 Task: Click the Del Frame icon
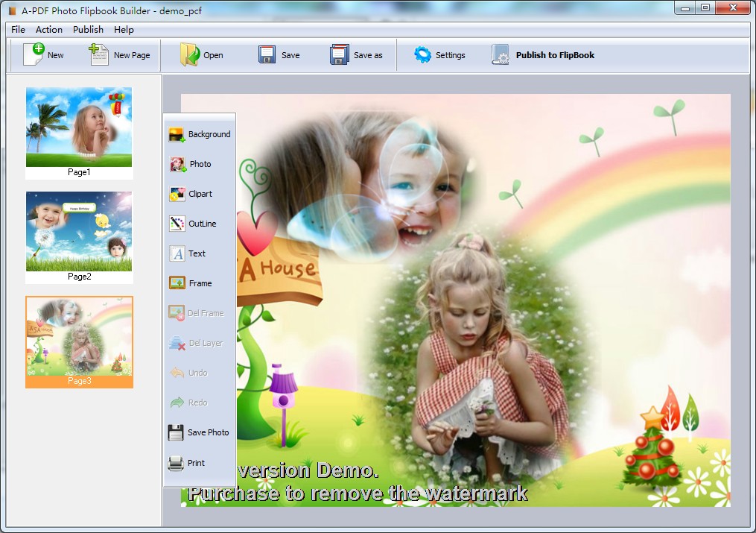[177, 313]
